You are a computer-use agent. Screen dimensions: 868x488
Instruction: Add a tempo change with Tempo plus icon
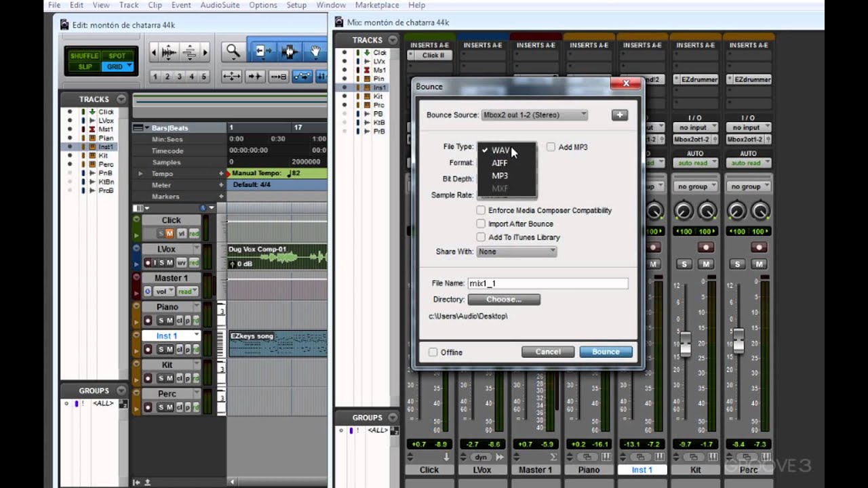[221, 174]
